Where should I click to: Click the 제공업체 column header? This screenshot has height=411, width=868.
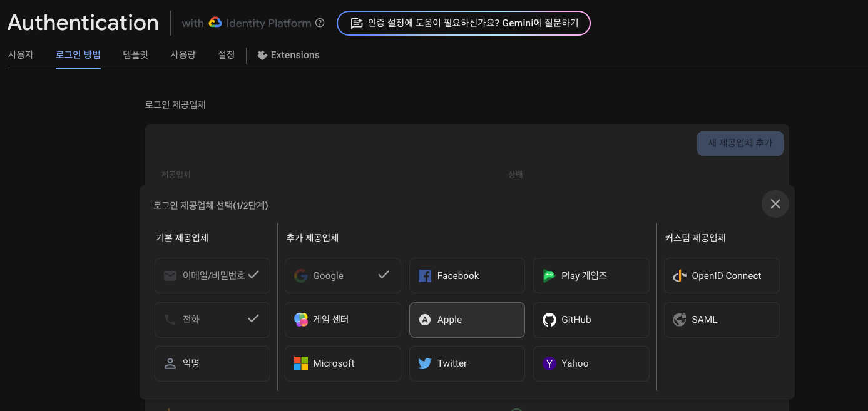(x=176, y=175)
